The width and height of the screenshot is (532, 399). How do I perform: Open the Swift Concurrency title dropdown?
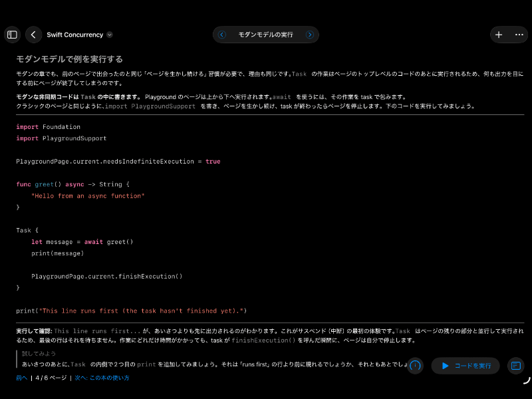click(x=110, y=35)
